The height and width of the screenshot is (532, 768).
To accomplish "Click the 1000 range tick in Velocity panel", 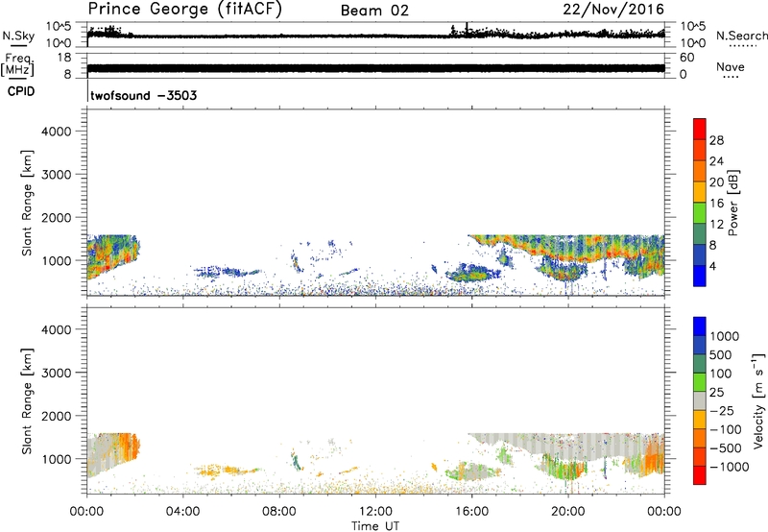I will [57, 459].
